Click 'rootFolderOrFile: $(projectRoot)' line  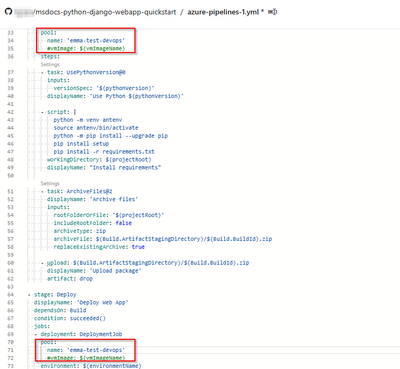pos(109,215)
